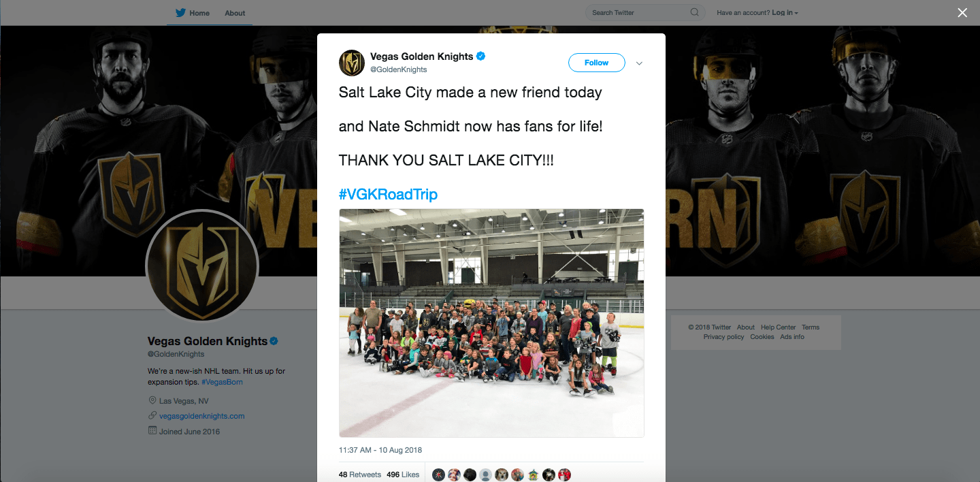980x482 pixels.
Task: Click the Vegas Golden Knights tweet avatar
Action: pyautogui.click(x=352, y=63)
